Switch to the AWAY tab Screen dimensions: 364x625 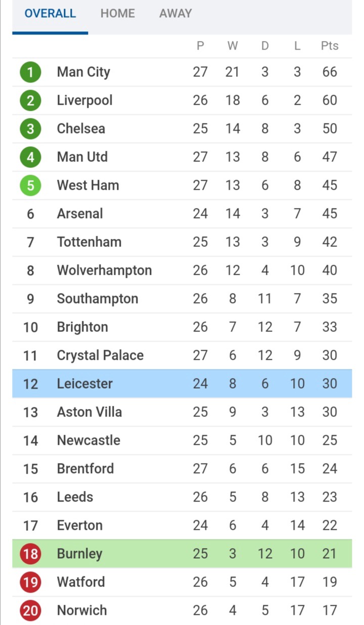point(175,13)
